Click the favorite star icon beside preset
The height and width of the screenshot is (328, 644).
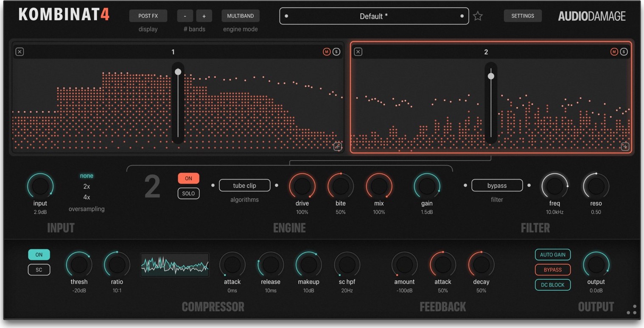478,16
